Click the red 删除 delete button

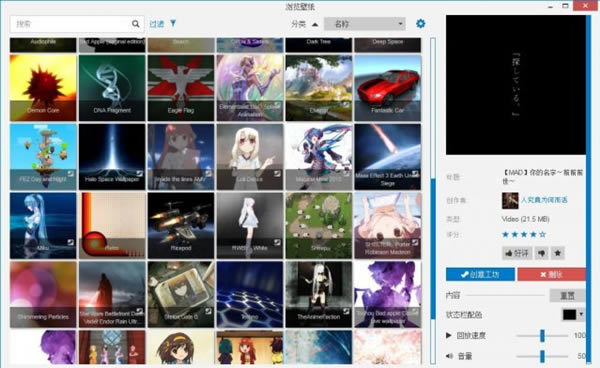click(x=551, y=274)
